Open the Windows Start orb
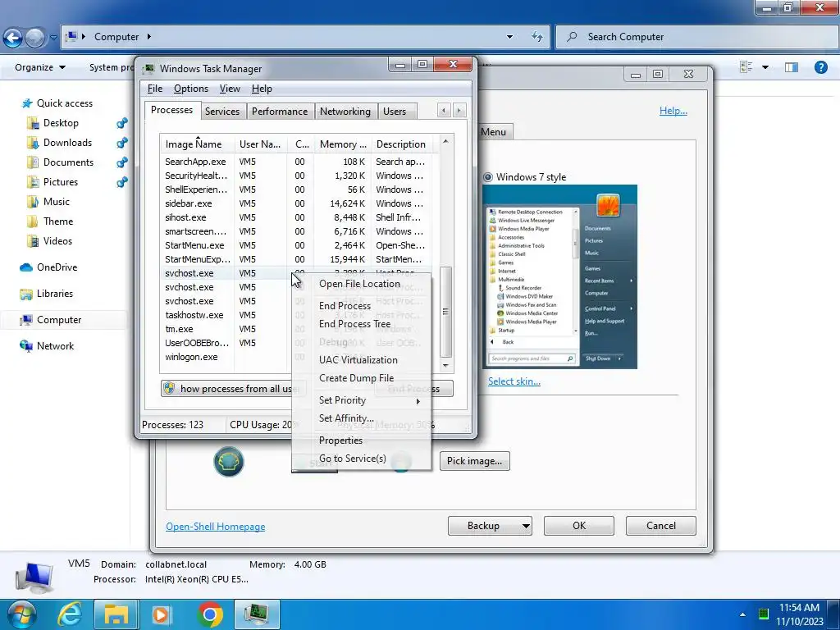Viewport: 840px width, 630px height. pyautogui.click(x=21, y=614)
